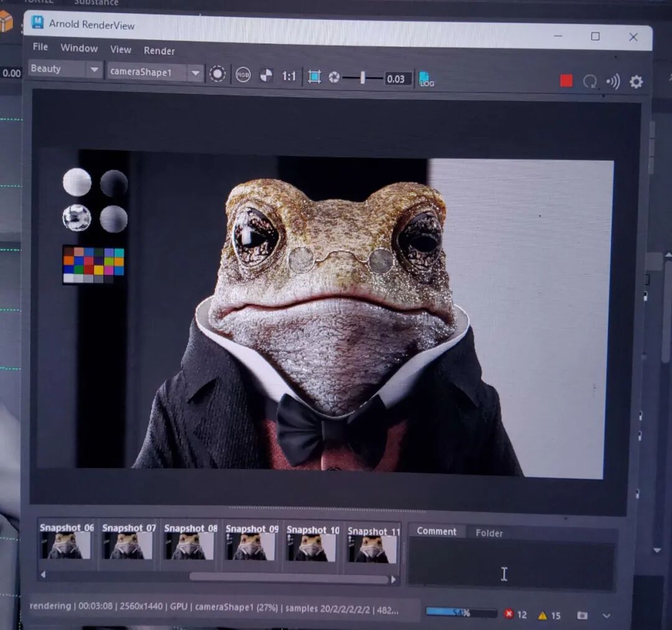The height and width of the screenshot is (630, 672).
Task: Refresh the render with circular arrow
Action: (590, 81)
